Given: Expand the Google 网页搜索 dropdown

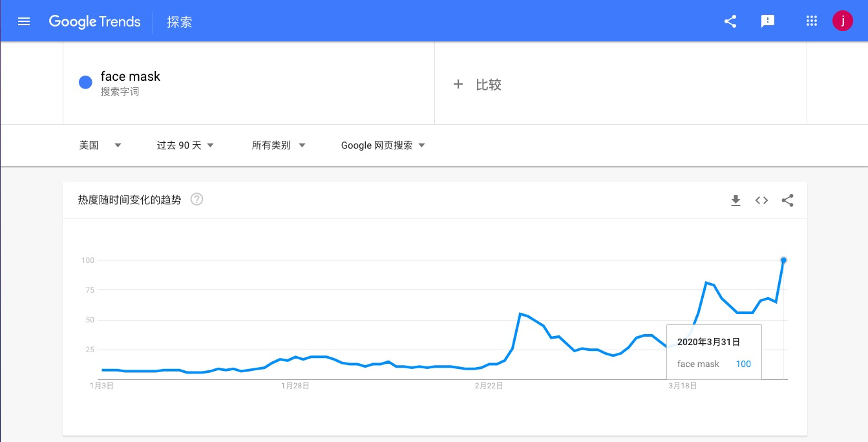Looking at the screenshot, I should [x=383, y=145].
